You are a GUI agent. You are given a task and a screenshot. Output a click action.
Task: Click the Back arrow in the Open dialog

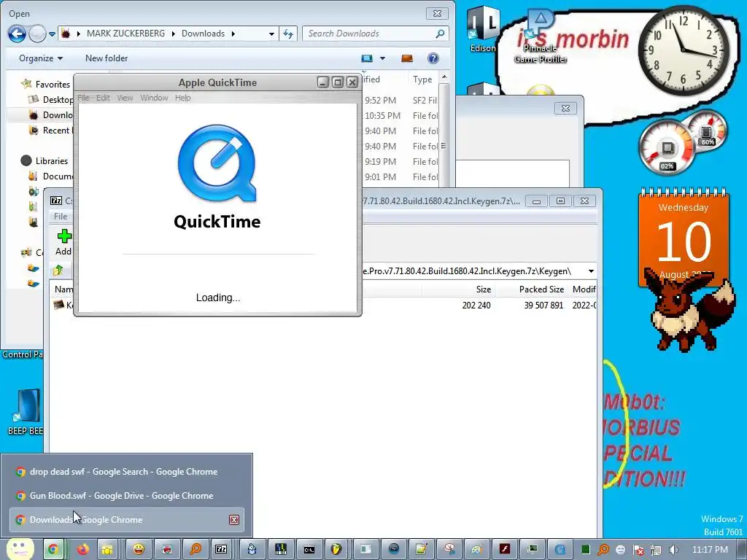pos(17,34)
